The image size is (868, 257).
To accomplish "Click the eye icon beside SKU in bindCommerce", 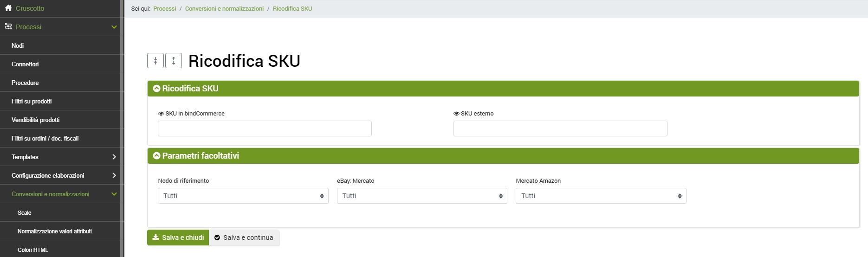I will (x=161, y=114).
